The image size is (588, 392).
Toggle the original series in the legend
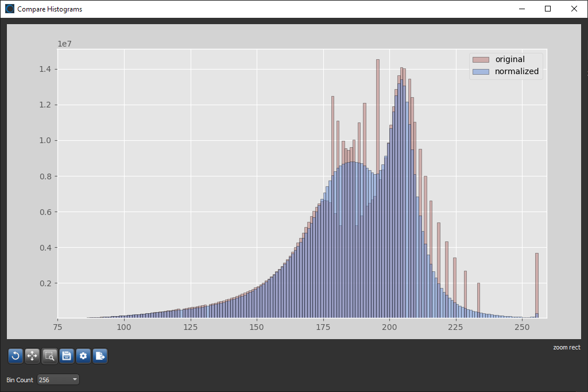tap(509, 59)
